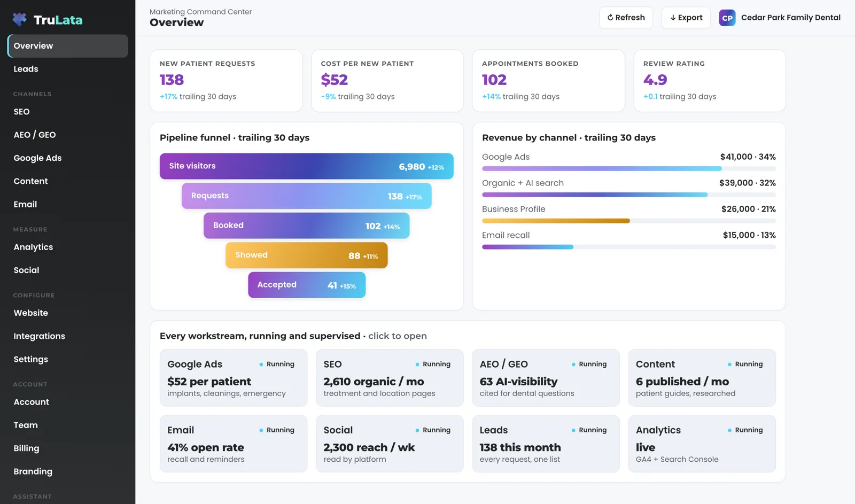Open Analytics under Measure

(68, 247)
